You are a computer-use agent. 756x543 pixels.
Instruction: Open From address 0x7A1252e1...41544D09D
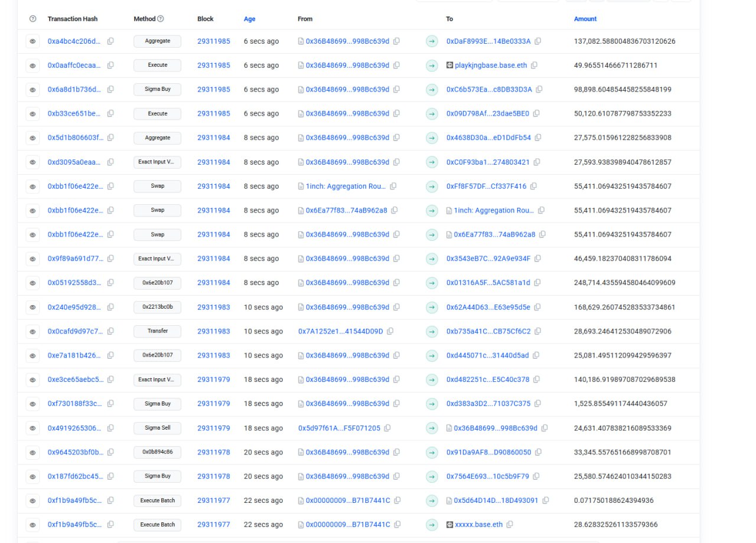point(341,332)
